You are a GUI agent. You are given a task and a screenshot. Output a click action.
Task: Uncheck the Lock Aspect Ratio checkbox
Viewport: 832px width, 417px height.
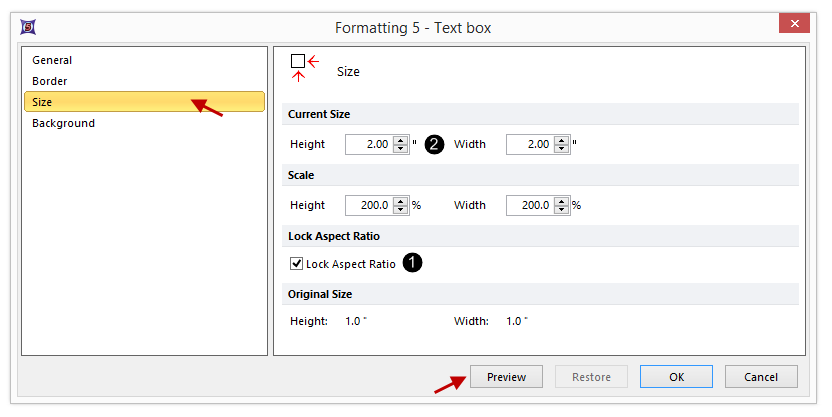296,264
